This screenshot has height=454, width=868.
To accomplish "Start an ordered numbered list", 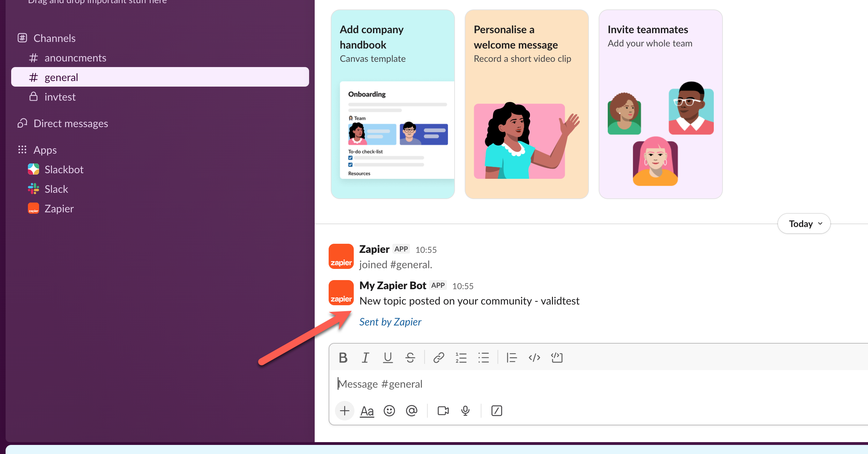I will pos(461,358).
